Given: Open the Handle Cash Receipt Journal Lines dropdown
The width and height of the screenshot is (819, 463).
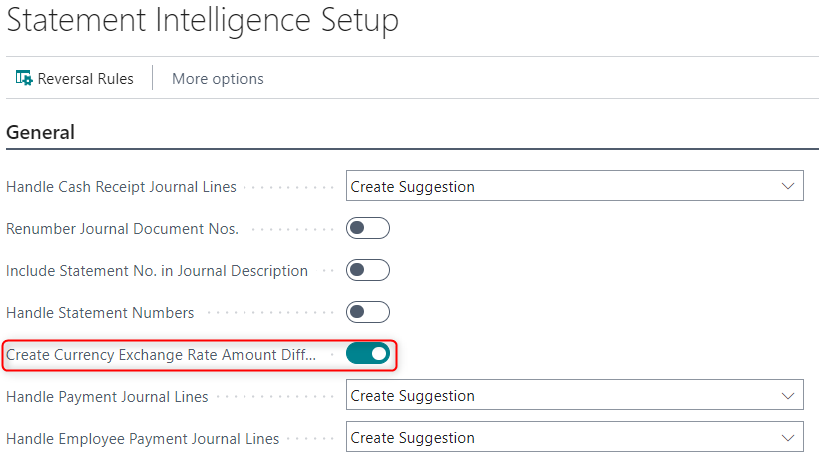Looking at the screenshot, I should tap(574, 186).
